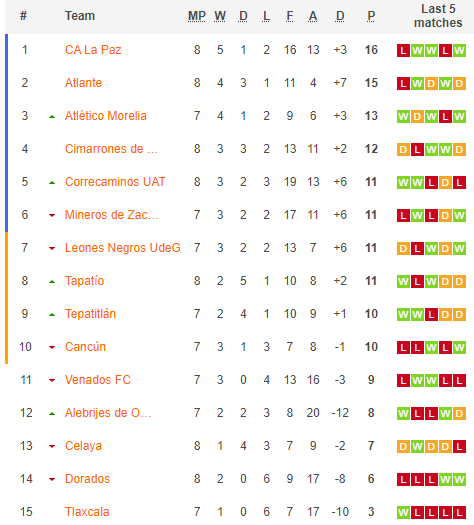Click the red down arrow beside Venados FC

point(52,380)
